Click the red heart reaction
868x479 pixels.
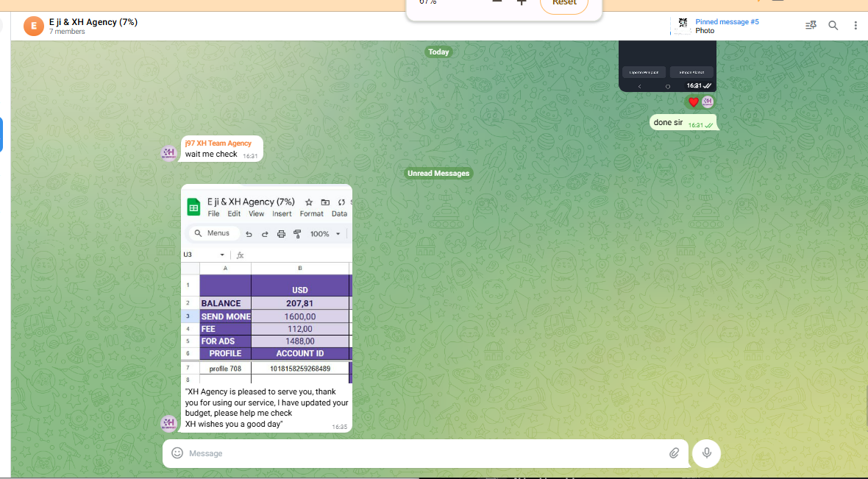click(x=693, y=102)
